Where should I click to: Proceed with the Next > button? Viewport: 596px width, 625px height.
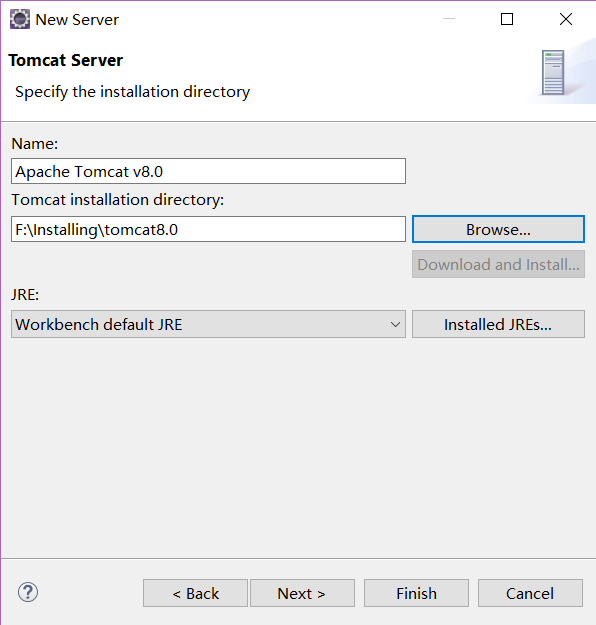[x=302, y=593]
